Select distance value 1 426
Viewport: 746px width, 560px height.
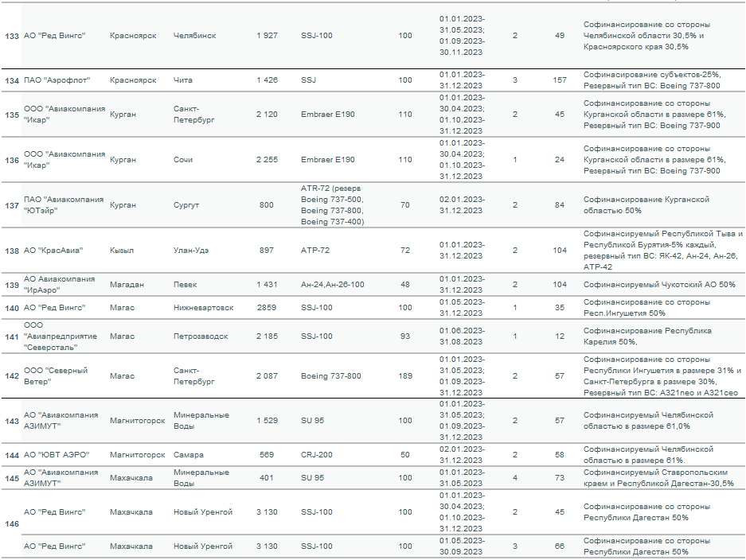point(267,80)
